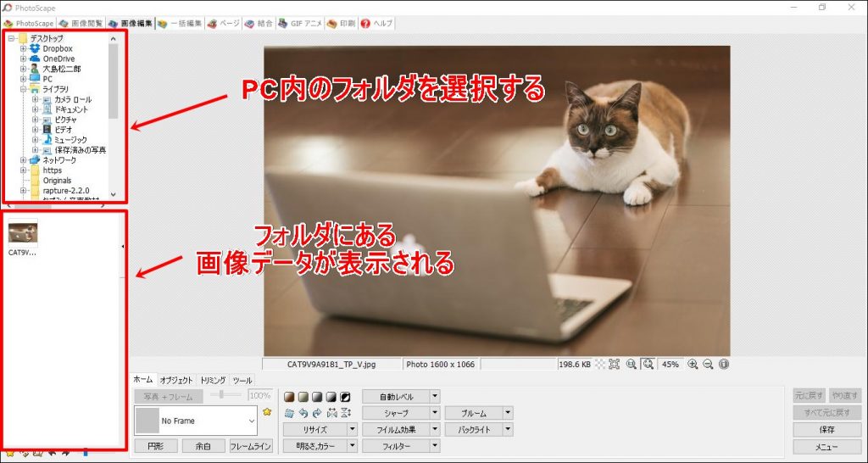
Task: Open the No Frame combo box
Action: coord(196,421)
